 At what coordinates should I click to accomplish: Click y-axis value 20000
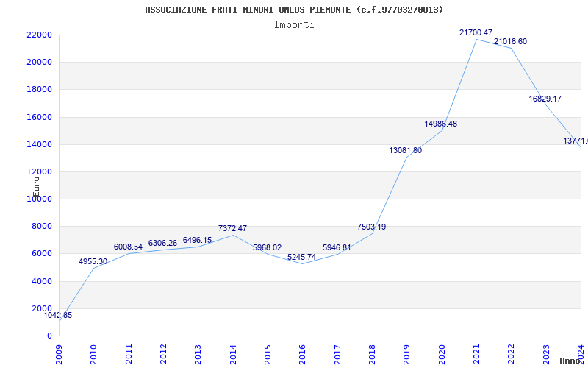[x=39, y=63]
